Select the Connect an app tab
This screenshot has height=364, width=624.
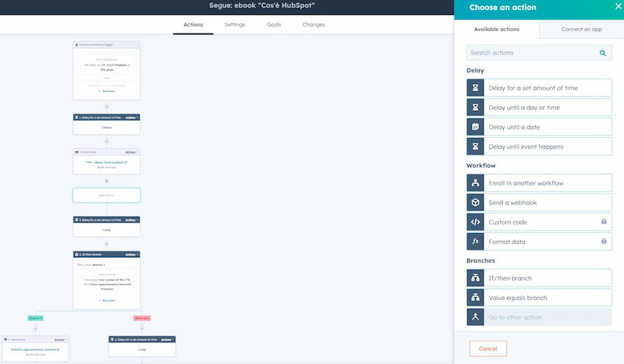point(581,29)
